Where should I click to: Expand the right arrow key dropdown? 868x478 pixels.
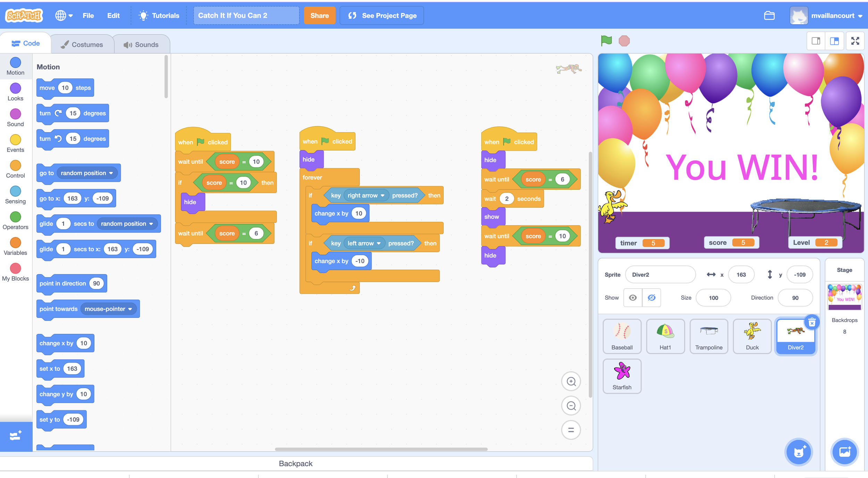(x=382, y=195)
